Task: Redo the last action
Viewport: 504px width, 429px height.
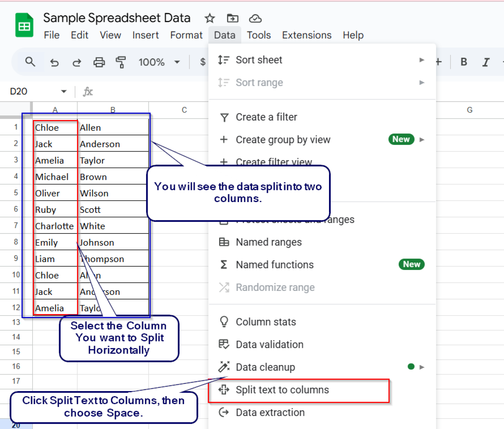Action: (x=76, y=62)
